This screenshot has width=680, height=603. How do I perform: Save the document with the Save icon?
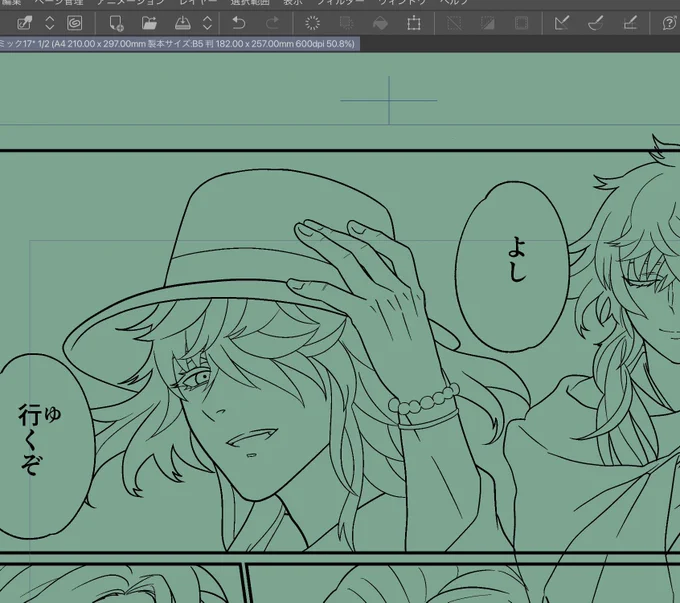click(183, 23)
